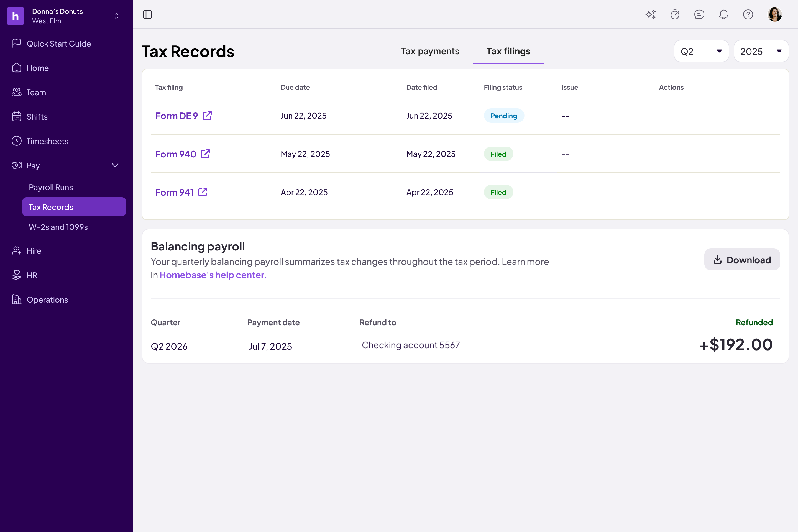
Task: Open the time clock stopwatch icon
Action: 675,14
